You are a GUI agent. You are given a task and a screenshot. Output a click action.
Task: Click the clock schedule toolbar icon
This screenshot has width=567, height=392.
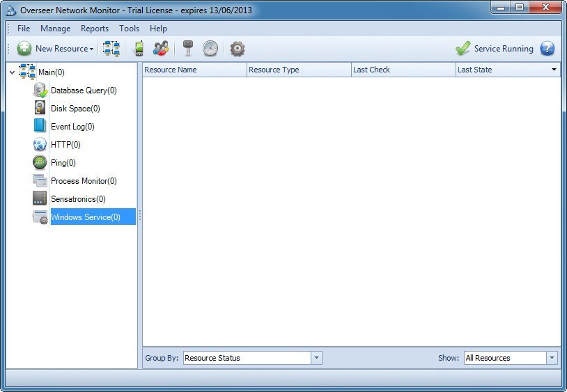coord(210,49)
